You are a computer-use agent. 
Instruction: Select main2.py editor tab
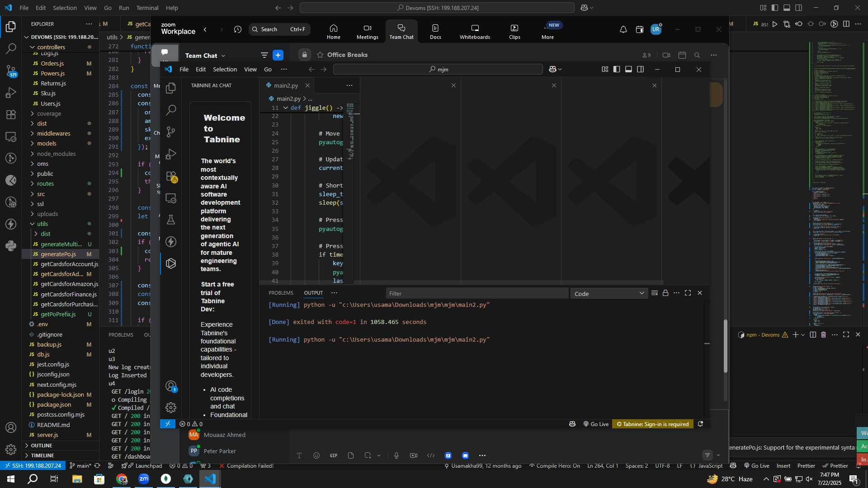(286, 85)
